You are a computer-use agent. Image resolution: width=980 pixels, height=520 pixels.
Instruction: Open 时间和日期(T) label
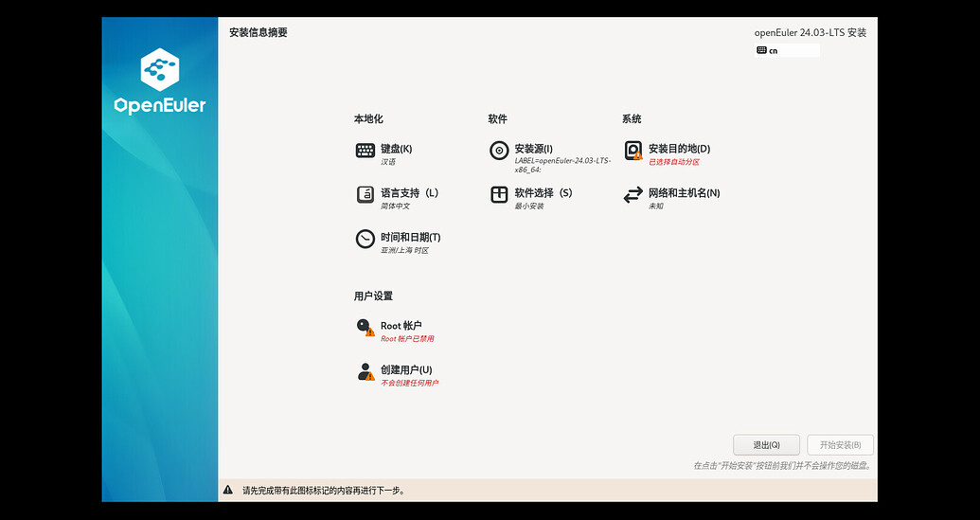[411, 237]
